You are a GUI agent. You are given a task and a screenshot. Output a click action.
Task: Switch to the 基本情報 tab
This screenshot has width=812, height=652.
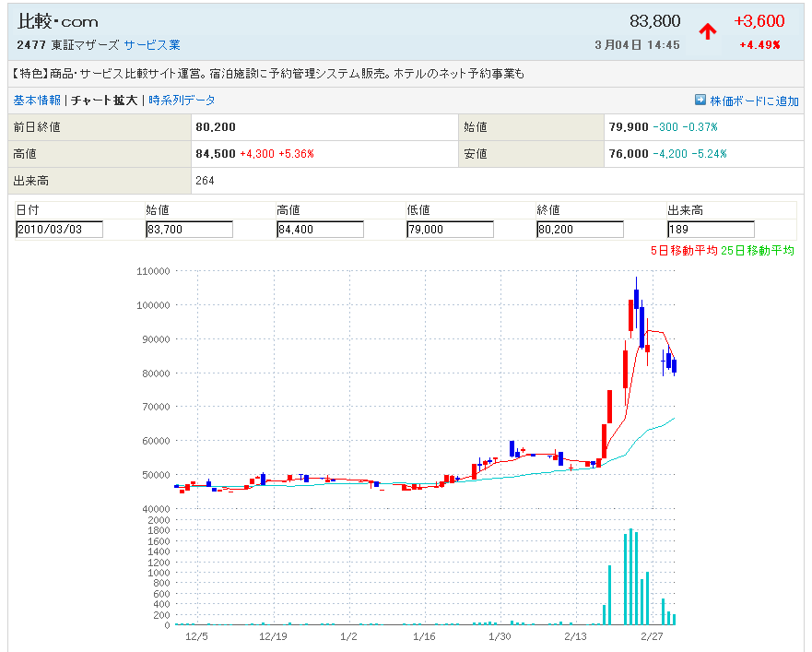37,101
